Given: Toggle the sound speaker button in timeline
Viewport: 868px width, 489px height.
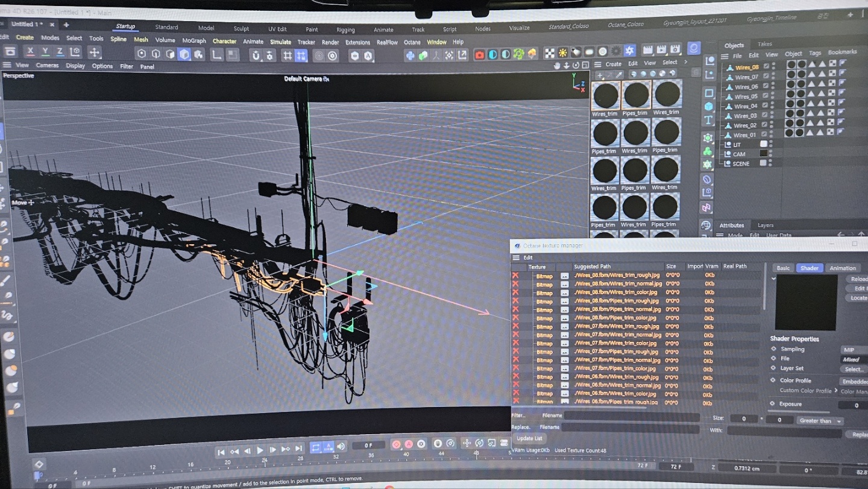Looking at the screenshot, I should 341,446.
